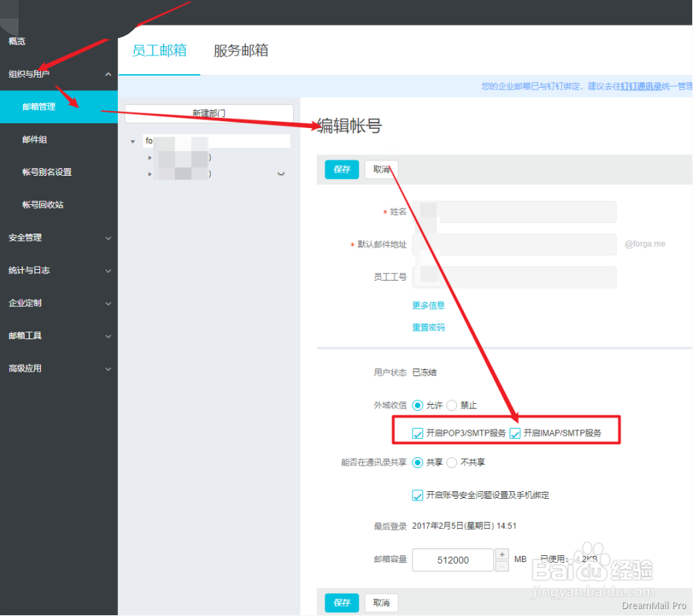
Task: Collapse the 组织与用户 sidebar group
Action: pyautogui.click(x=108, y=74)
